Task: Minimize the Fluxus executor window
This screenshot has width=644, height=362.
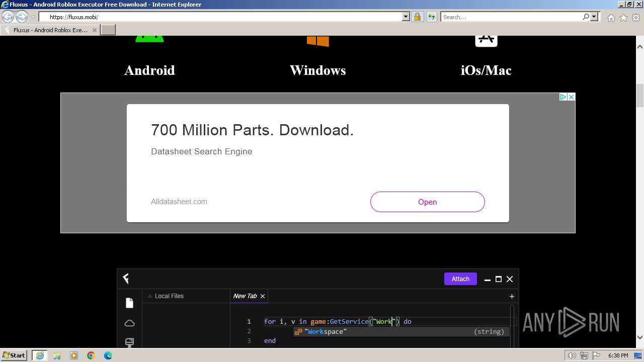Action: (x=487, y=280)
